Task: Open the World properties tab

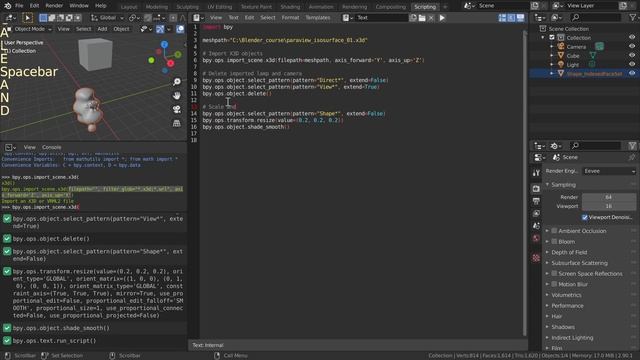Action: [536, 238]
